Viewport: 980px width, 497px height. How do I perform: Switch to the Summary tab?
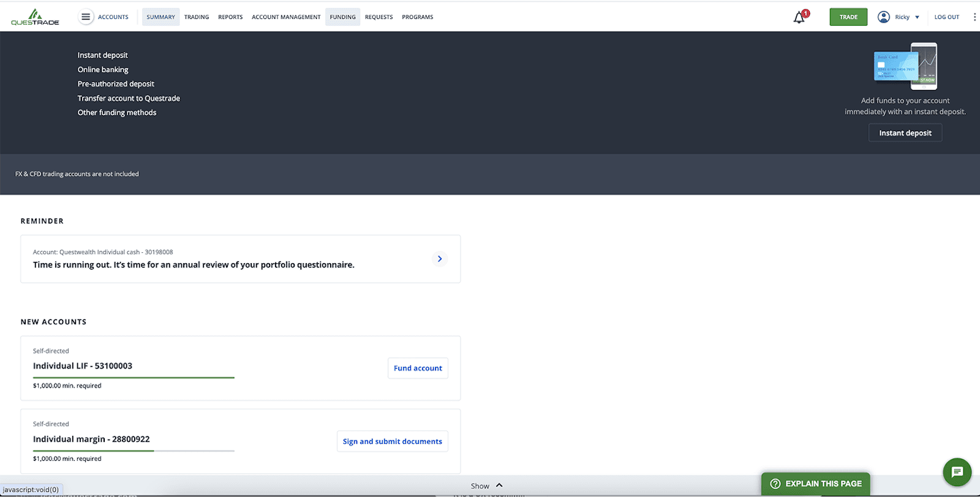pyautogui.click(x=160, y=17)
